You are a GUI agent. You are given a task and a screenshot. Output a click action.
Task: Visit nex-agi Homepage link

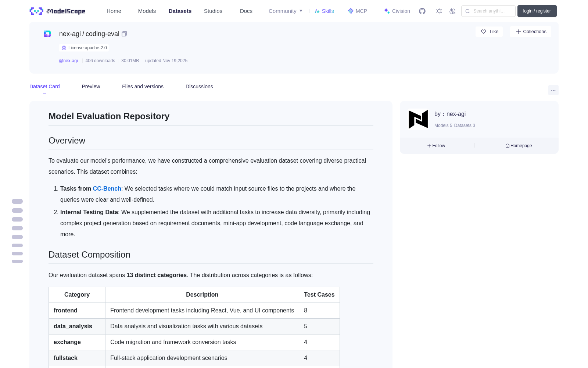tap(519, 146)
